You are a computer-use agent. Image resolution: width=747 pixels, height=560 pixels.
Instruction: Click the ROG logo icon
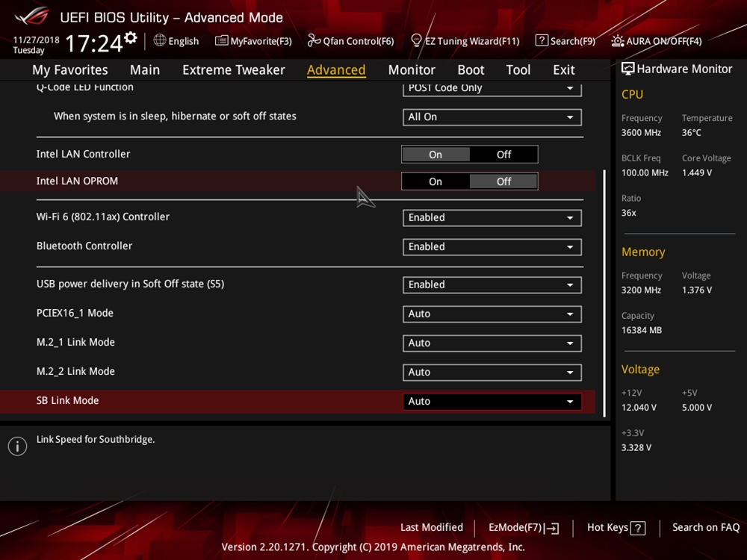(31, 16)
